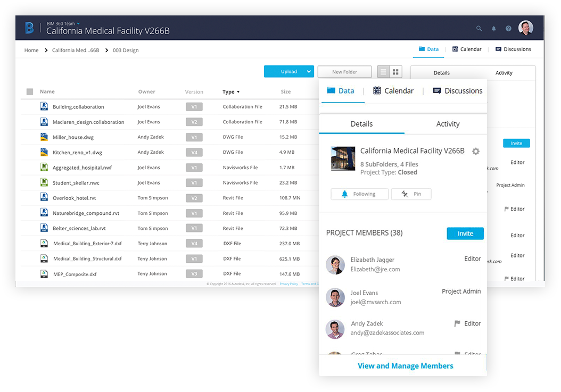Sort by Owner column header
Viewport: 561px width, 392px height.
click(x=147, y=91)
